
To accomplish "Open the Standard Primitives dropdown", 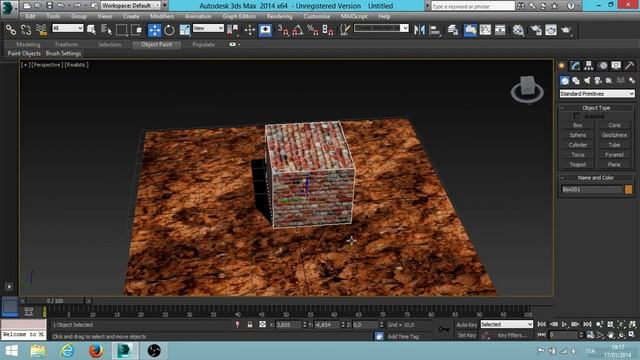I will click(597, 94).
